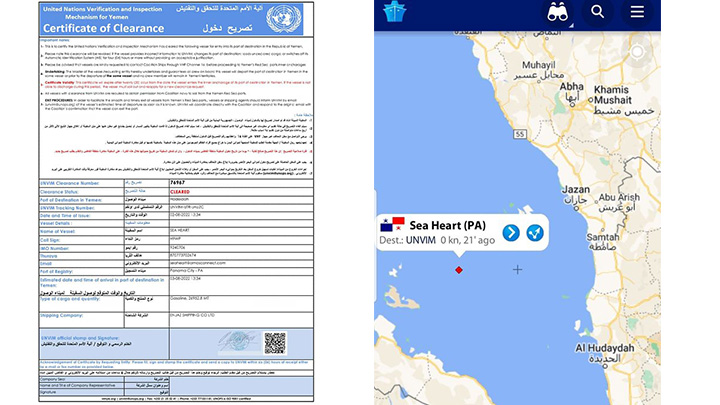Open the search magnifier icon

coord(597,11)
